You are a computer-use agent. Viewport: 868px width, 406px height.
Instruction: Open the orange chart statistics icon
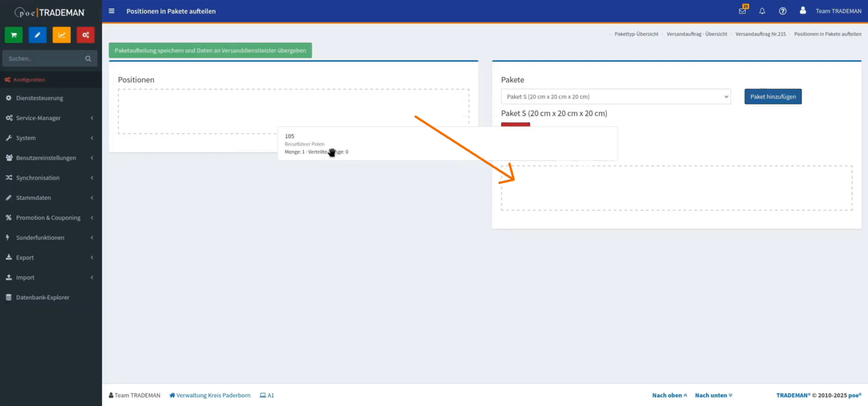coord(62,35)
